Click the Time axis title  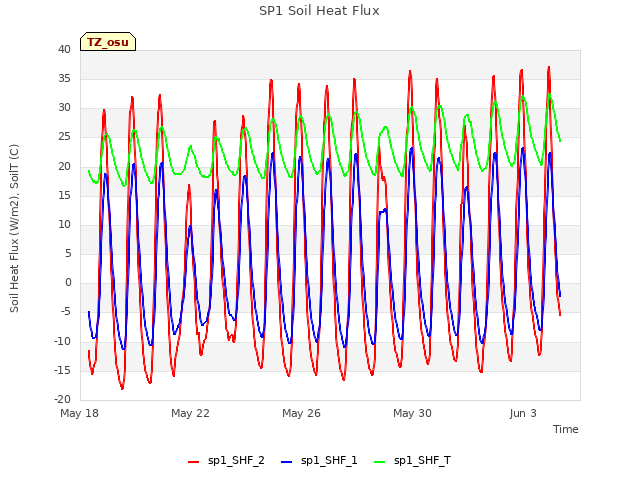click(566, 429)
